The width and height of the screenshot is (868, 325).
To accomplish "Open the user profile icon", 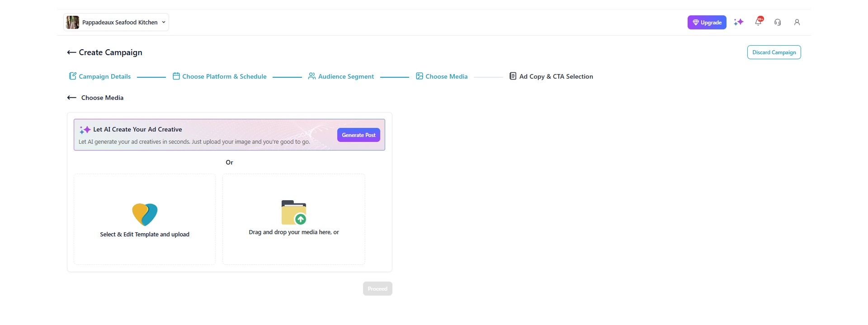I will [797, 22].
